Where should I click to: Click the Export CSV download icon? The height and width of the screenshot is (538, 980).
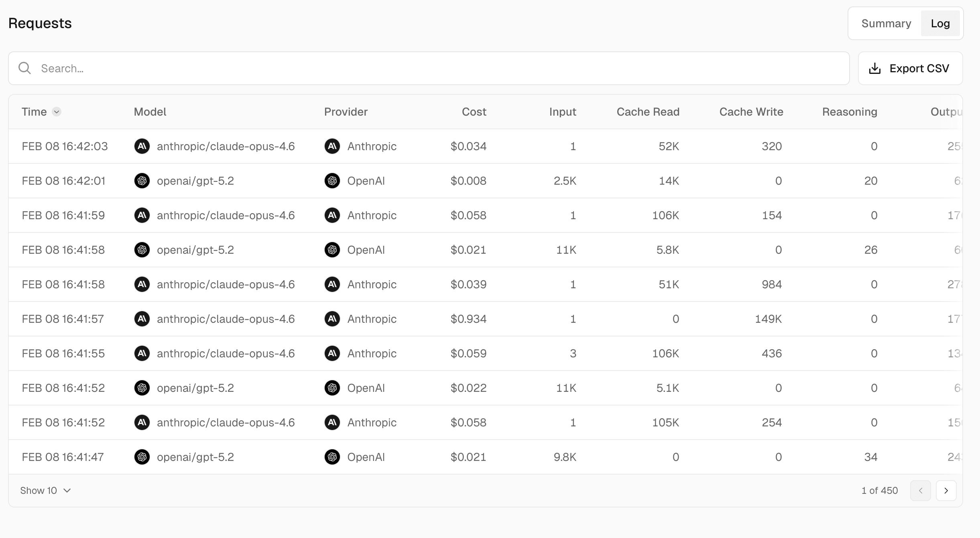(x=875, y=69)
